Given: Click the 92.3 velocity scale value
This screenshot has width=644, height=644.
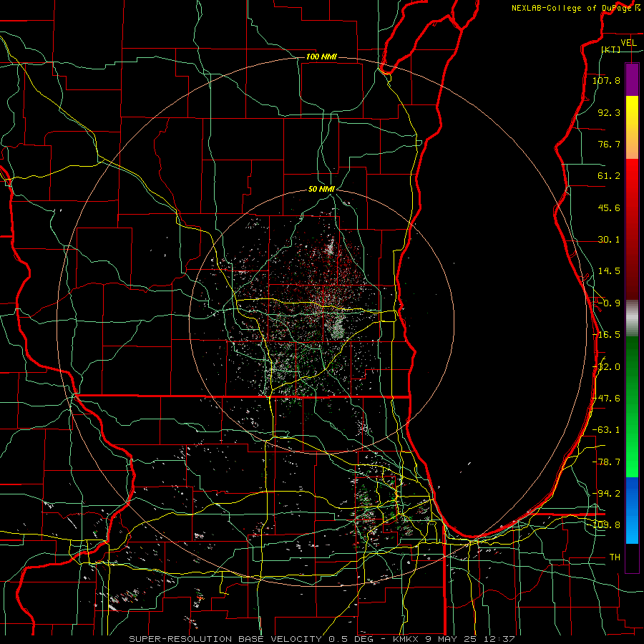Looking at the screenshot, I should pos(609,112).
